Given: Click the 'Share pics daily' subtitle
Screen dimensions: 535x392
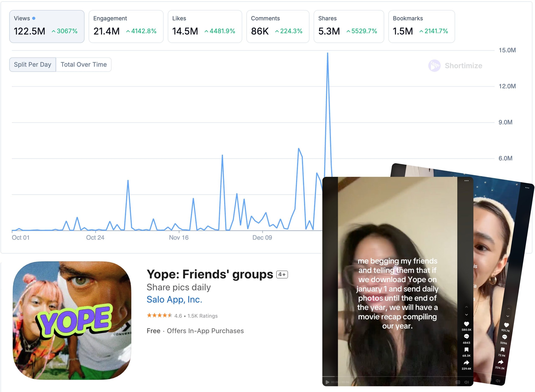Looking at the screenshot, I should coord(179,287).
